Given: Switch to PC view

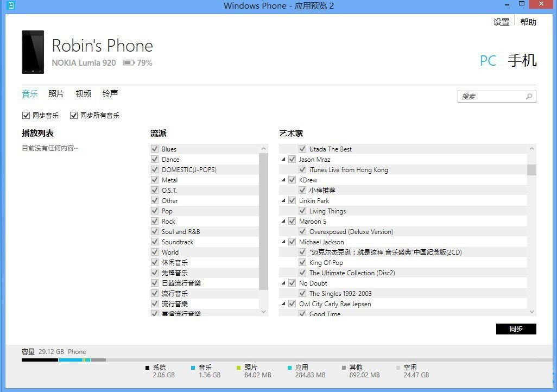Looking at the screenshot, I should coord(488,61).
